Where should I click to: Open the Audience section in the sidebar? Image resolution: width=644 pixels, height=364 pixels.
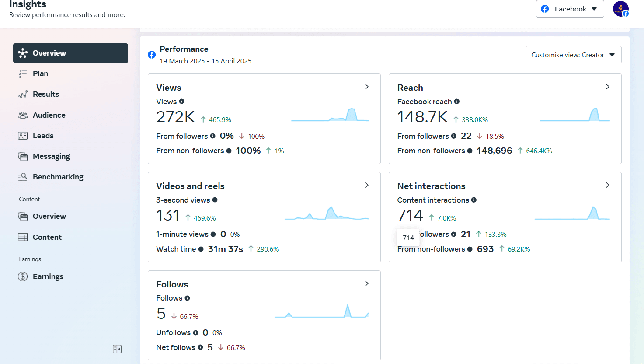tap(49, 115)
